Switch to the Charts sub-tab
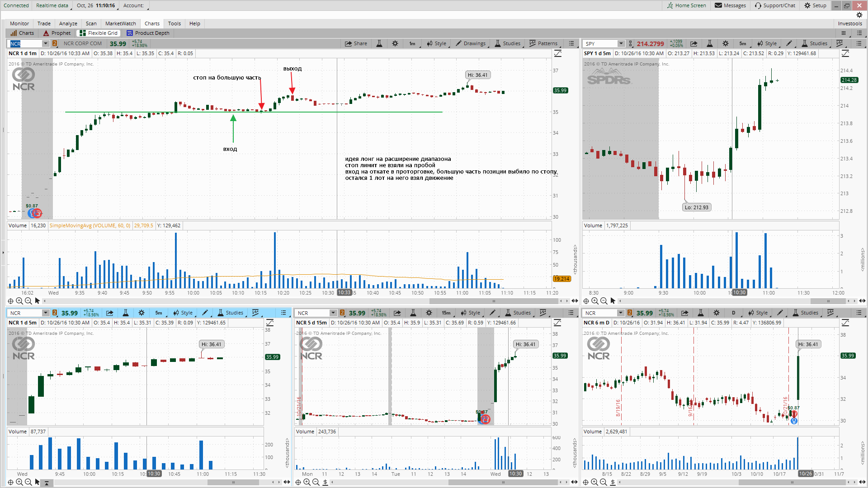Screen dimensions: 868x488 (x=23, y=33)
